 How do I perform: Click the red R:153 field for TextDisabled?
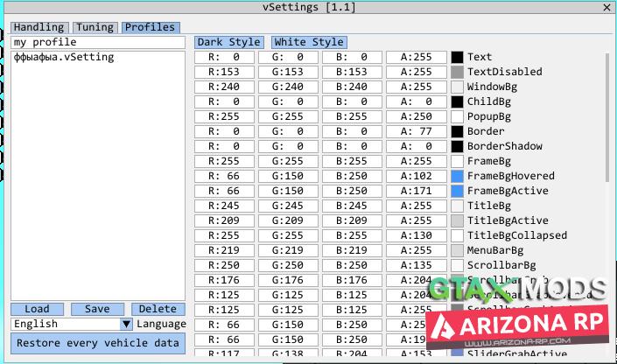pos(224,72)
